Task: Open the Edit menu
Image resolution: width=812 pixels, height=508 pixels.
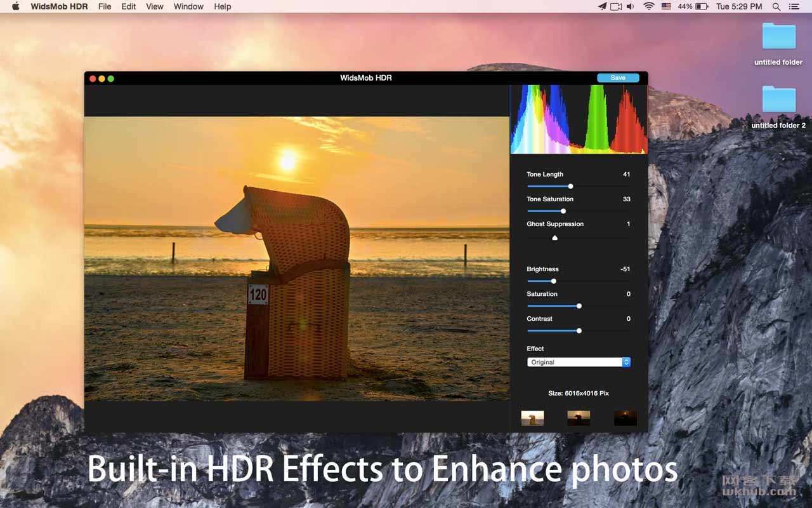Action: click(x=129, y=6)
